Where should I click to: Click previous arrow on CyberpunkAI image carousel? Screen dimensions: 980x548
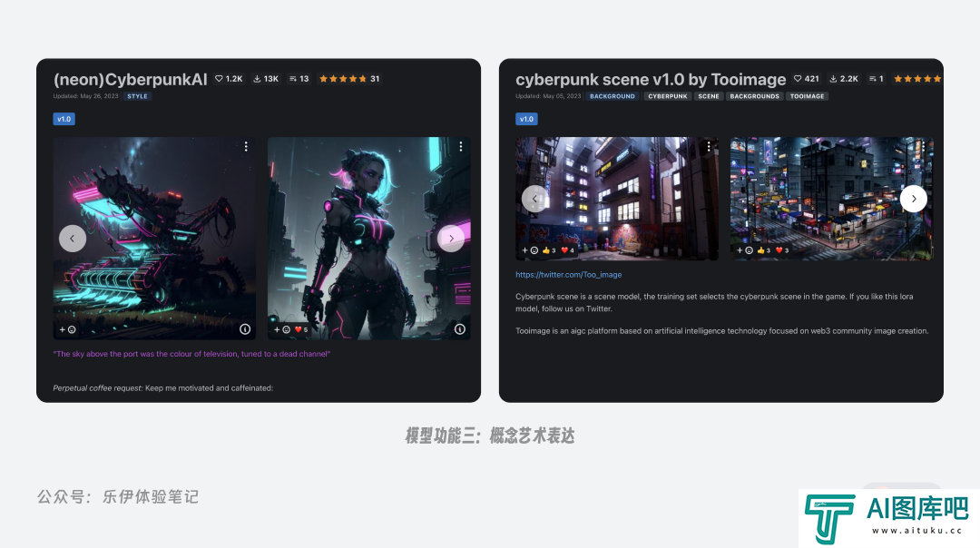click(73, 239)
